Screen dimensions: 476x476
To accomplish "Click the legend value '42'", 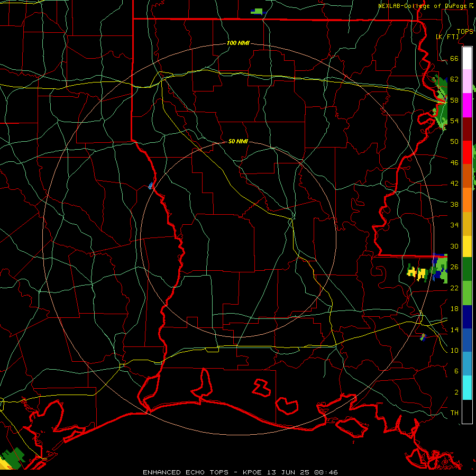I will coord(454,183).
